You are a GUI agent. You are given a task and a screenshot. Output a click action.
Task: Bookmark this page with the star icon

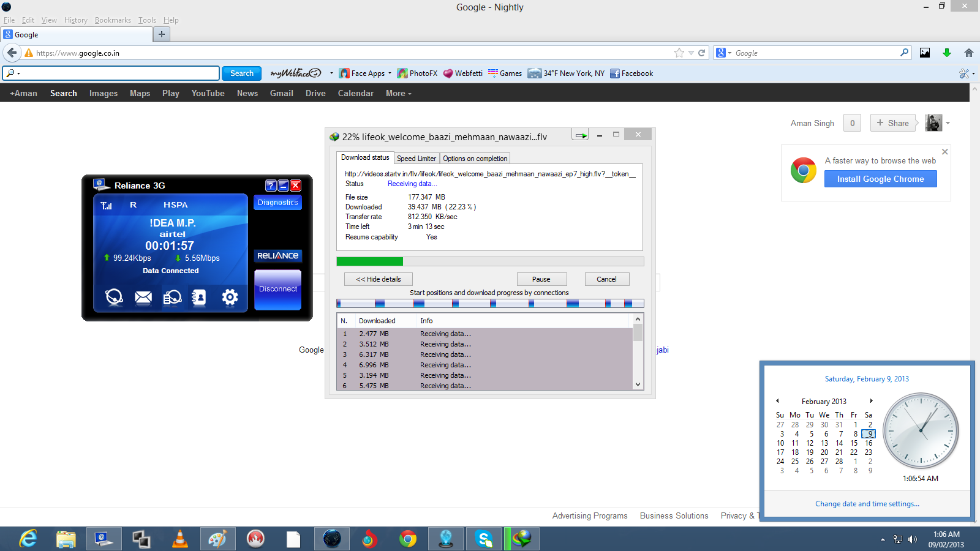click(679, 53)
